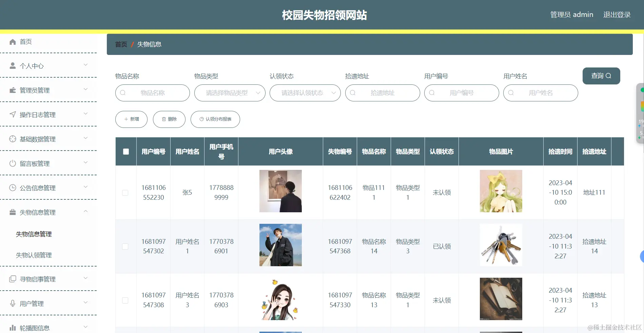Click the microphone icon for 用户管理
This screenshot has width=644, height=333.
click(13, 303)
